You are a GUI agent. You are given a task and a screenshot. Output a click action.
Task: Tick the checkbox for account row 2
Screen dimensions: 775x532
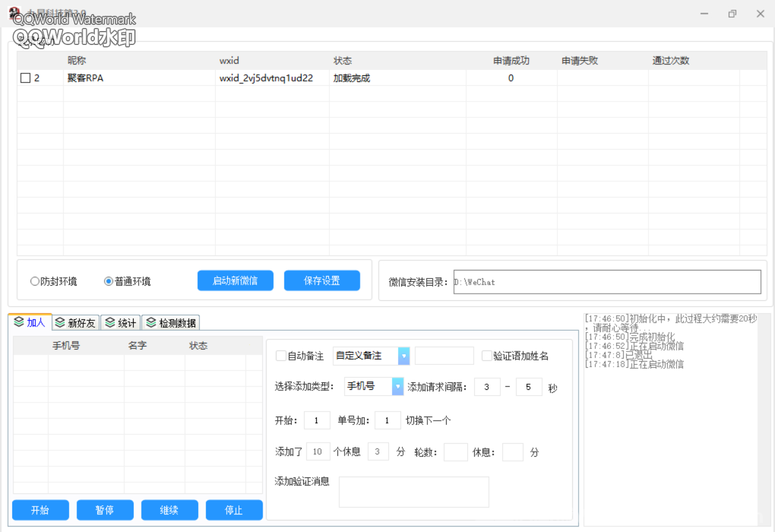pyautogui.click(x=25, y=78)
